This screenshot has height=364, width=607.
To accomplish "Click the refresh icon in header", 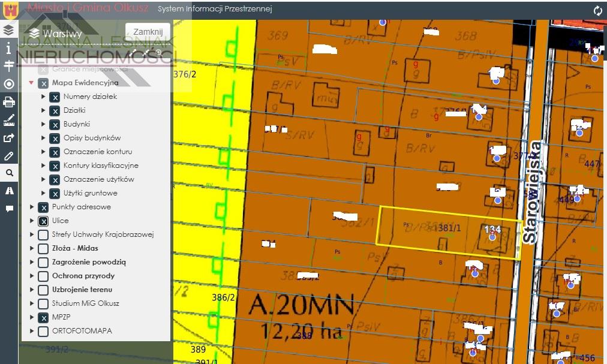I will point(597,10).
